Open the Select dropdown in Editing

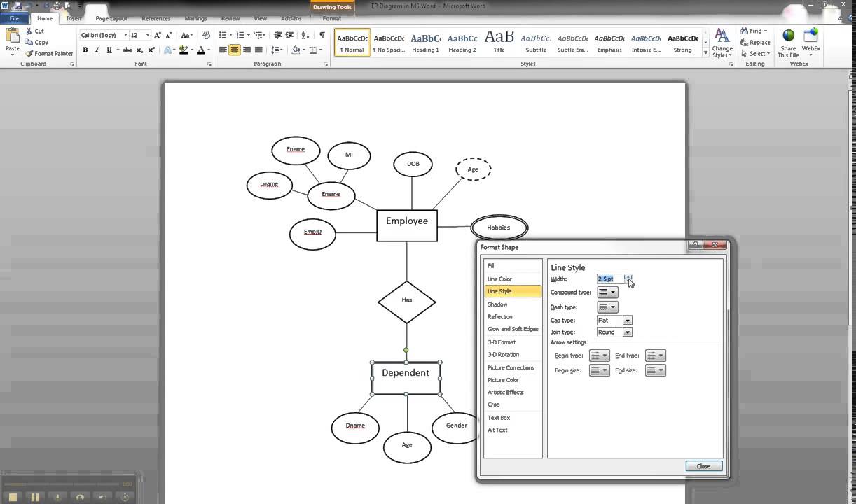coord(754,53)
